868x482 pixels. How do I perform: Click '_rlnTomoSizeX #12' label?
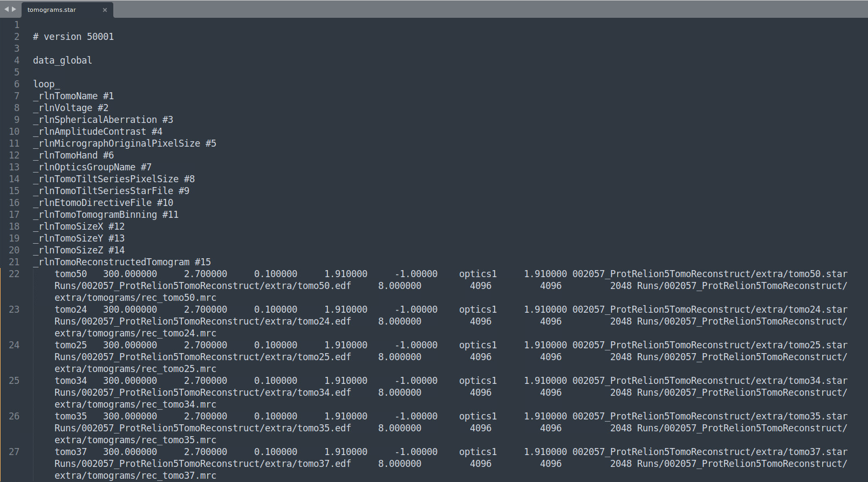point(79,226)
